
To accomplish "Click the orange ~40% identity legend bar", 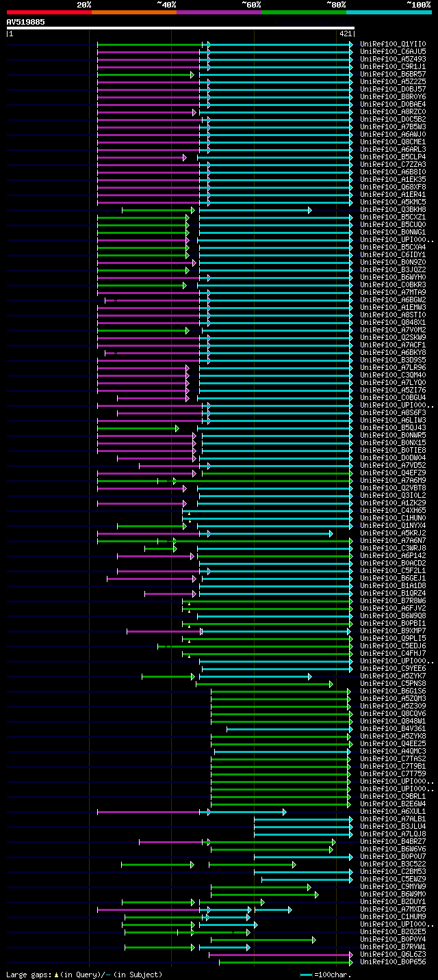I will point(134,12).
